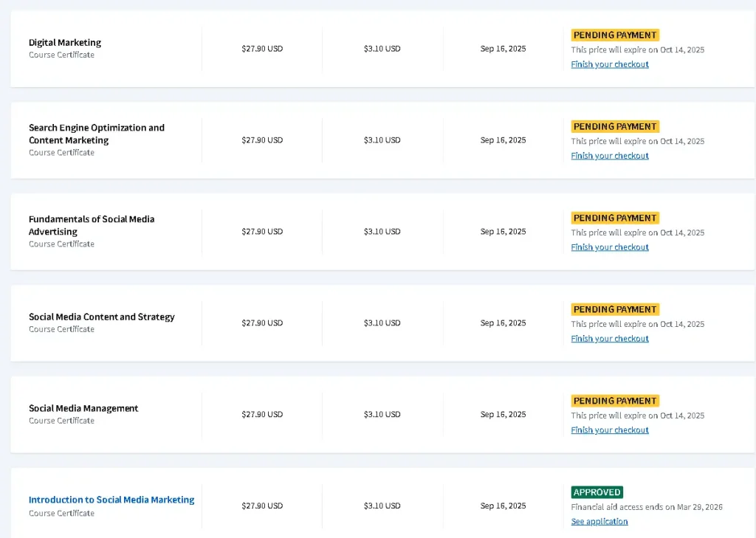Click Finish your checkout for Digital Marketing
This screenshot has height=538, width=756.
pyautogui.click(x=610, y=64)
